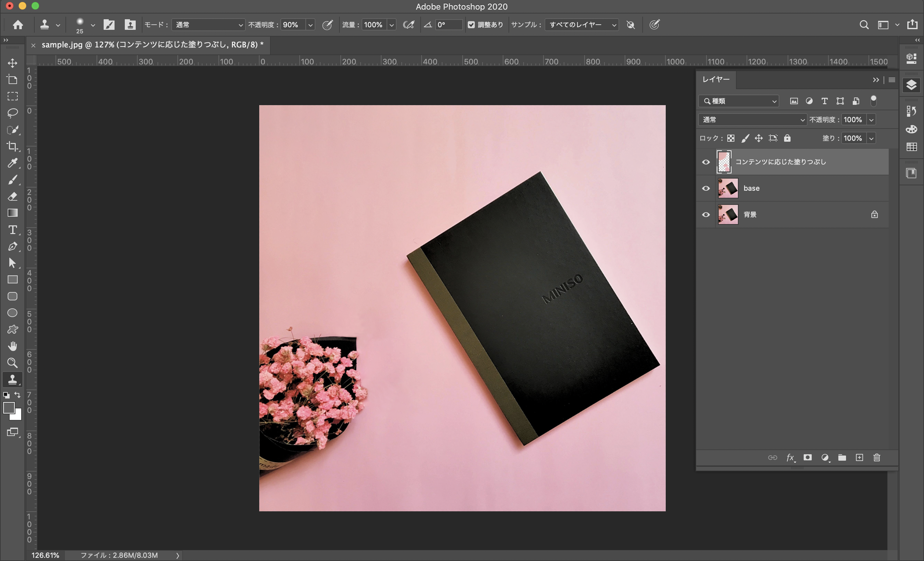Select the Lasso tool
This screenshot has width=924, height=561.
click(13, 113)
